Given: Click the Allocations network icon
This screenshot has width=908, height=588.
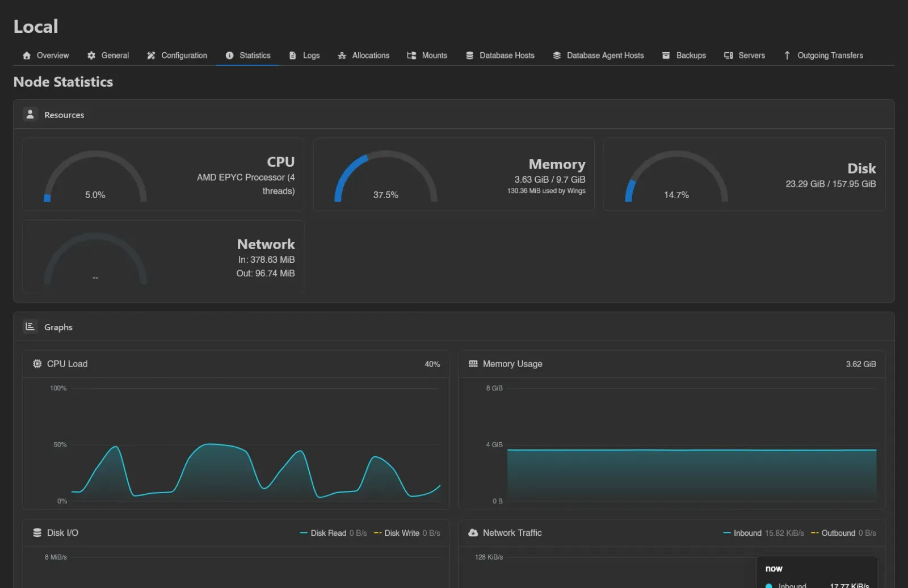Looking at the screenshot, I should [342, 56].
